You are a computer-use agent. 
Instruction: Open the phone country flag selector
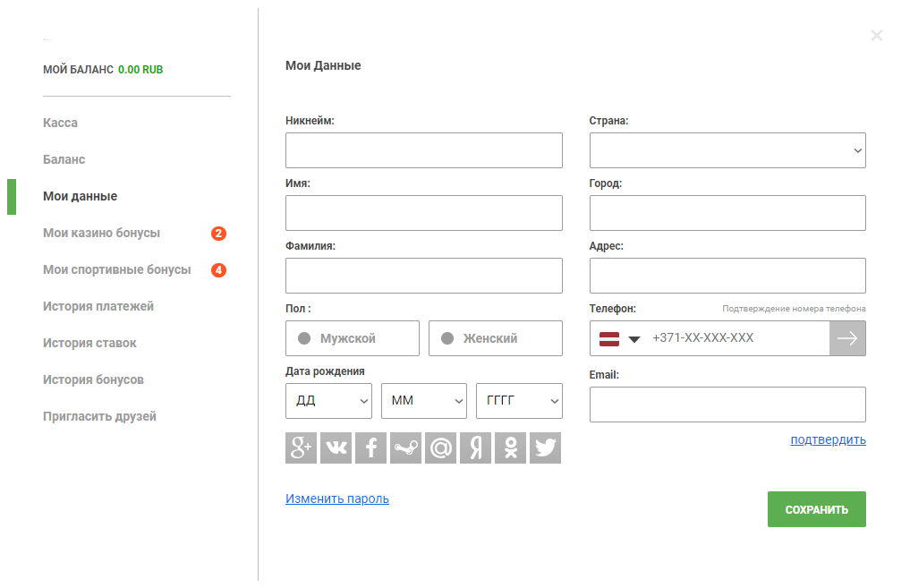coord(620,338)
